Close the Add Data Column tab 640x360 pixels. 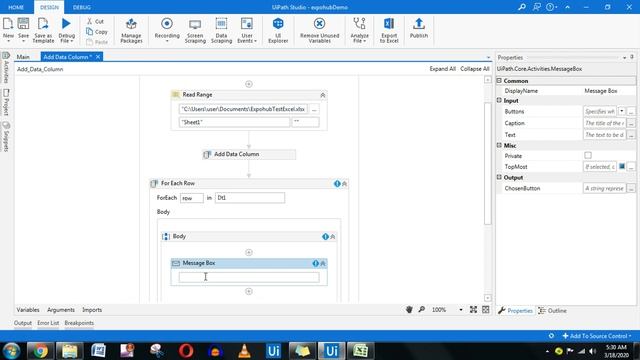pos(98,57)
